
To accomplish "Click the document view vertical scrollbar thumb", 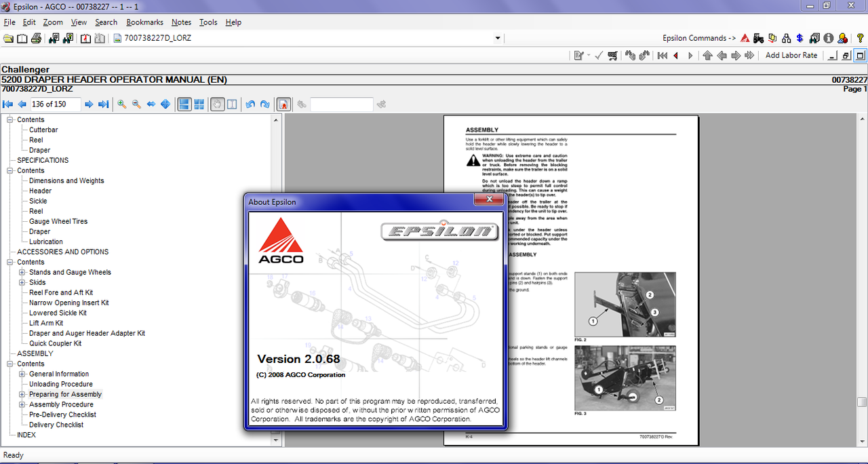I will coord(862,402).
